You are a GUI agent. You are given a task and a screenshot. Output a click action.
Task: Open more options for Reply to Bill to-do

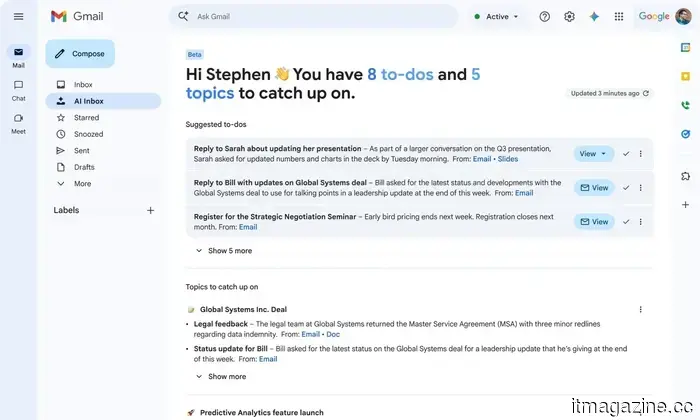click(641, 188)
